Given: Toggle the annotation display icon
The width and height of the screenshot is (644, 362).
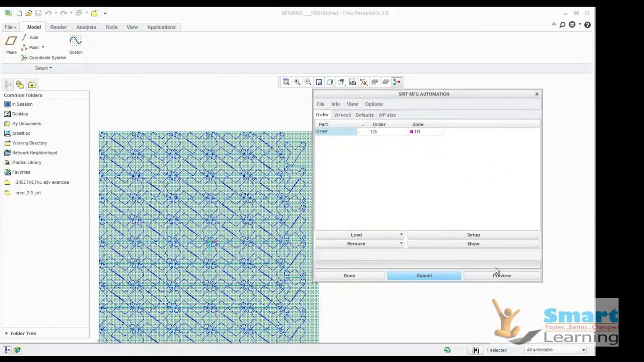Looking at the screenshot, I should 375,82.
